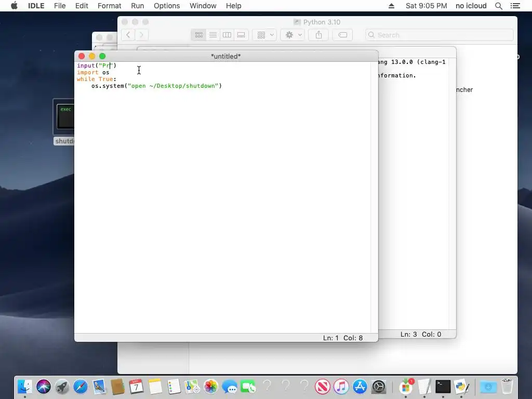Switch Finder to column view
Image resolution: width=532 pixels, height=399 pixels.
coord(227,35)
